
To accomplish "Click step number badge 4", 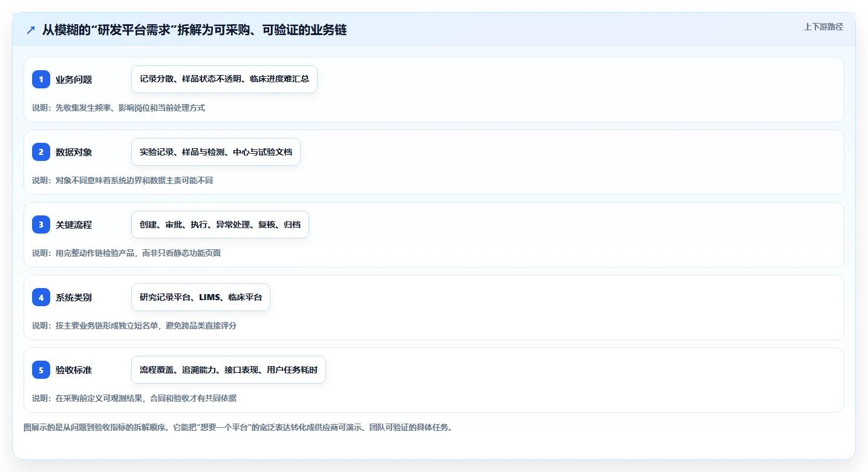I will tap(41, 297).
